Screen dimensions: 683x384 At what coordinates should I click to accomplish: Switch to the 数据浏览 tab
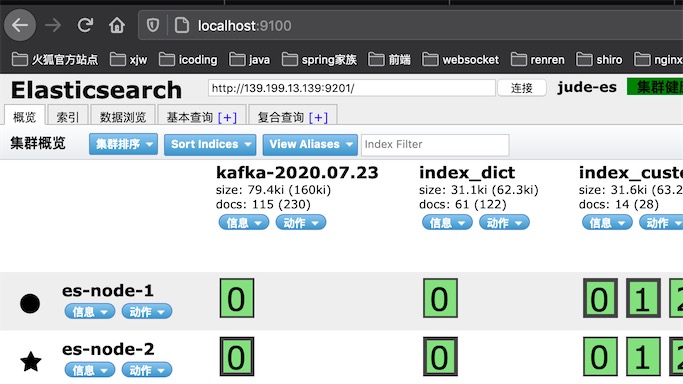tap(123, 116)
